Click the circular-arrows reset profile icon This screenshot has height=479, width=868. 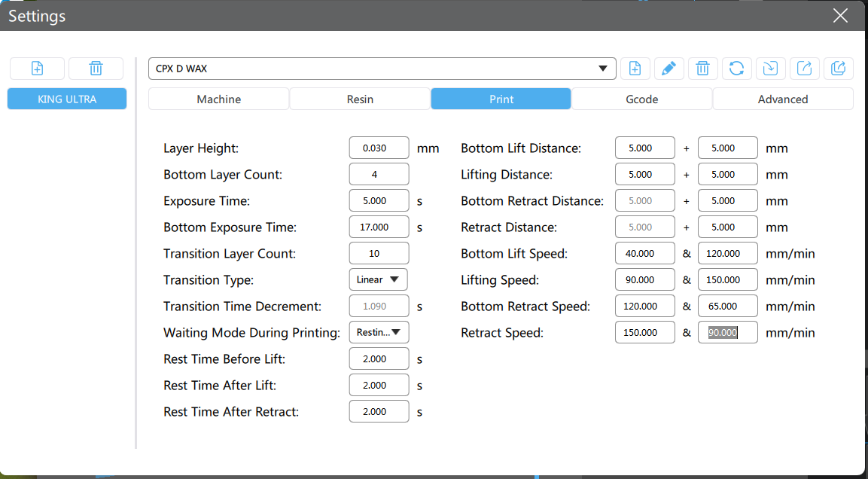(x=736, y=69)
